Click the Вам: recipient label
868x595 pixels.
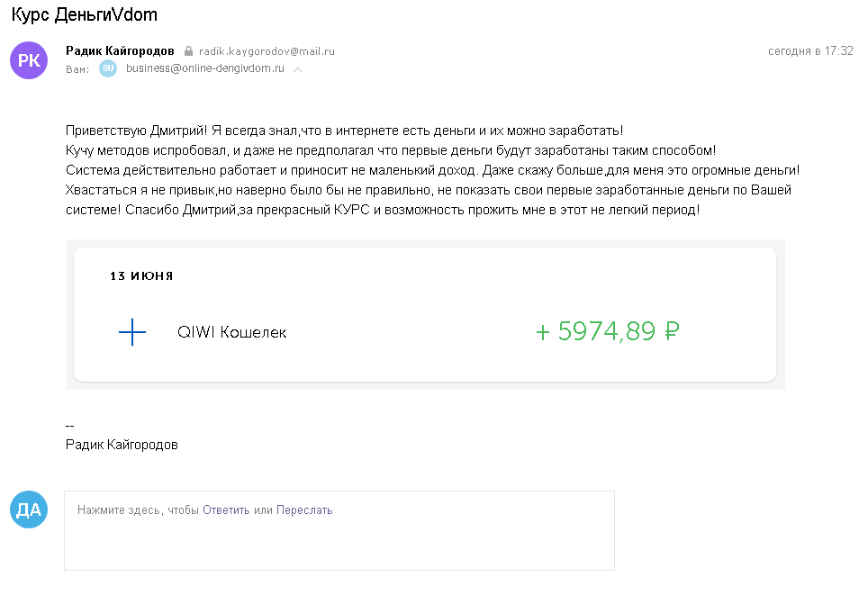point(77,69)
